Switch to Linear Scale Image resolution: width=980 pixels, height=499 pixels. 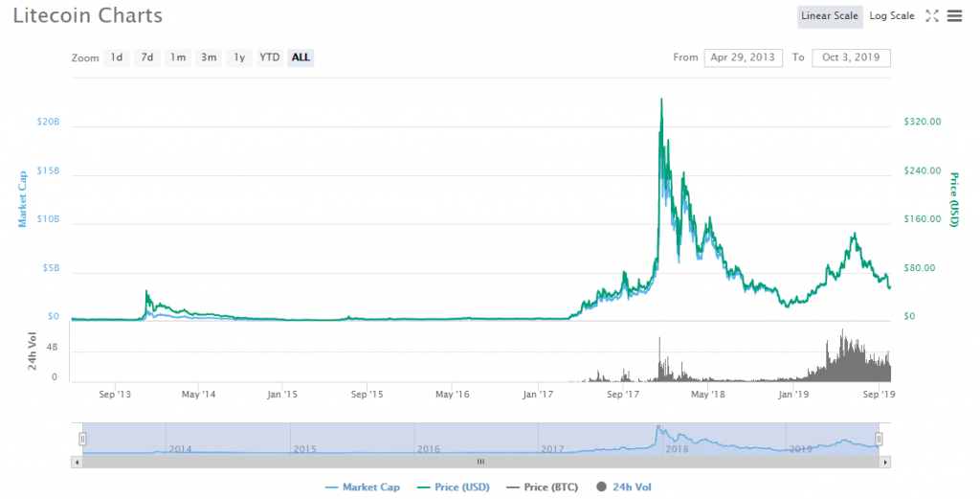[x=830, y=16]
